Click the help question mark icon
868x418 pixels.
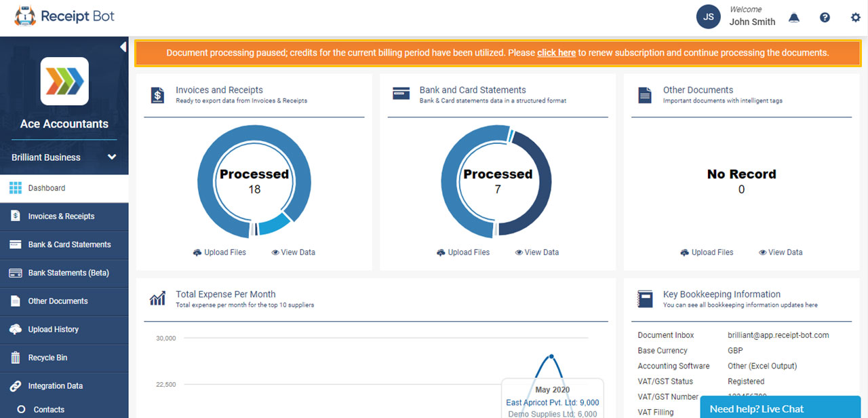click(825, 18)
